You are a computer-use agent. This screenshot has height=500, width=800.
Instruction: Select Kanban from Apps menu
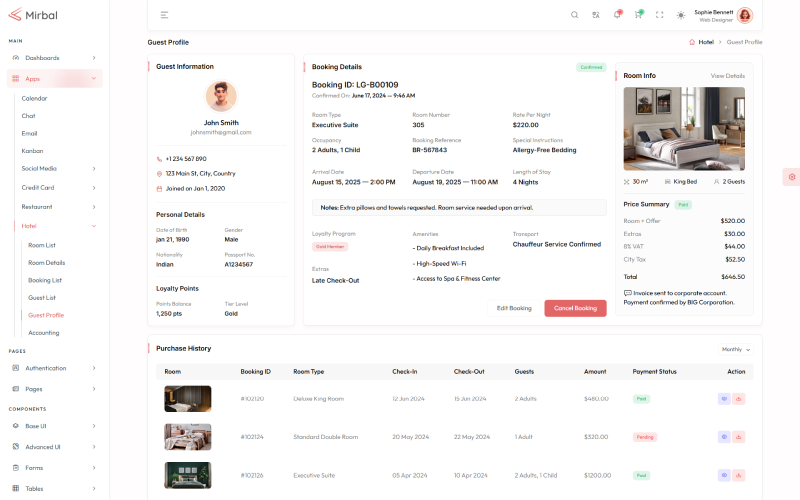[x=32, y=150]
